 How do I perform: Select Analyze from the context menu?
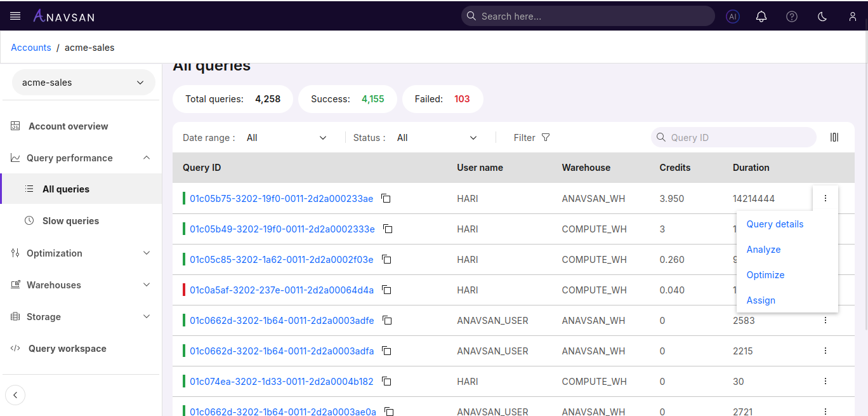(x=763, y=249)
